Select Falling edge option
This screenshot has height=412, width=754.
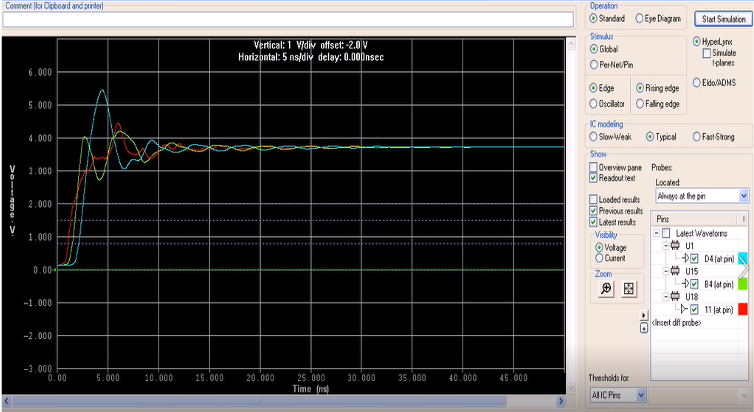point(640,103)
